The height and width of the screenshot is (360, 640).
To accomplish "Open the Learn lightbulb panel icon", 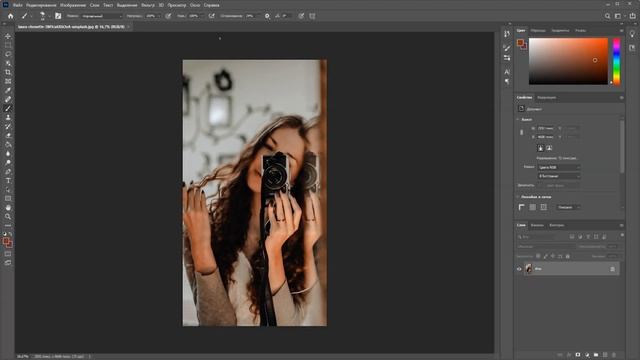I will coord(632,34).
